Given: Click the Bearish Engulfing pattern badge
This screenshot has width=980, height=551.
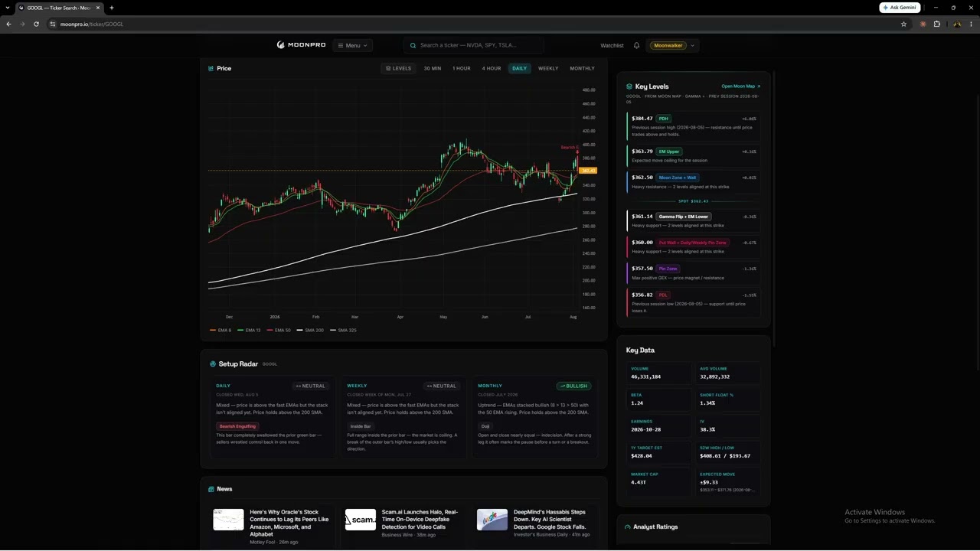Looking at the screenshot, I should 237,426.
